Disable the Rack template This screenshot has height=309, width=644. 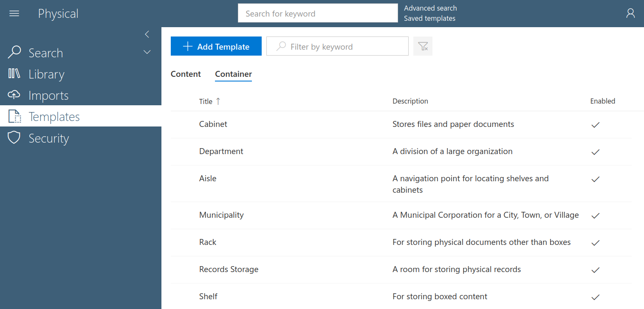point(595,243)
